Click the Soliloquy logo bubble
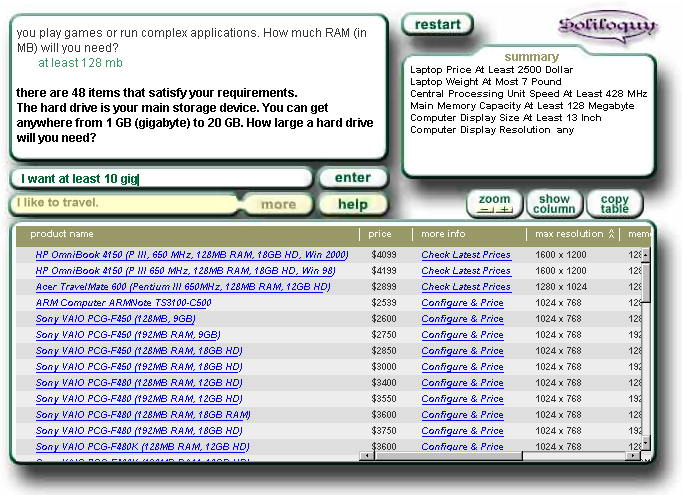Image resolution: width=682 pixels, height=495 pixels. (607, 26)
